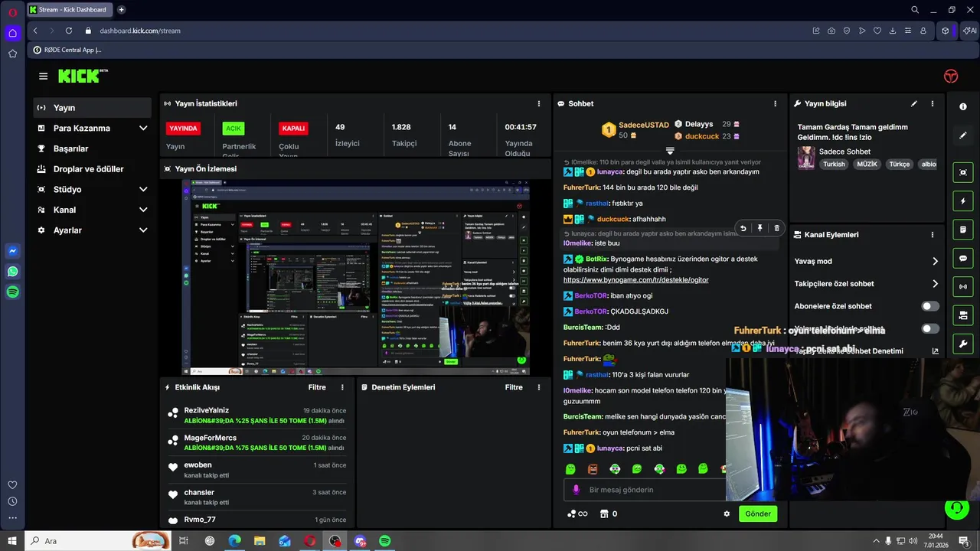Open Yayın bilgisi panel three-dot menu
The width and height of the screenshot is (980, 551).
932,103
